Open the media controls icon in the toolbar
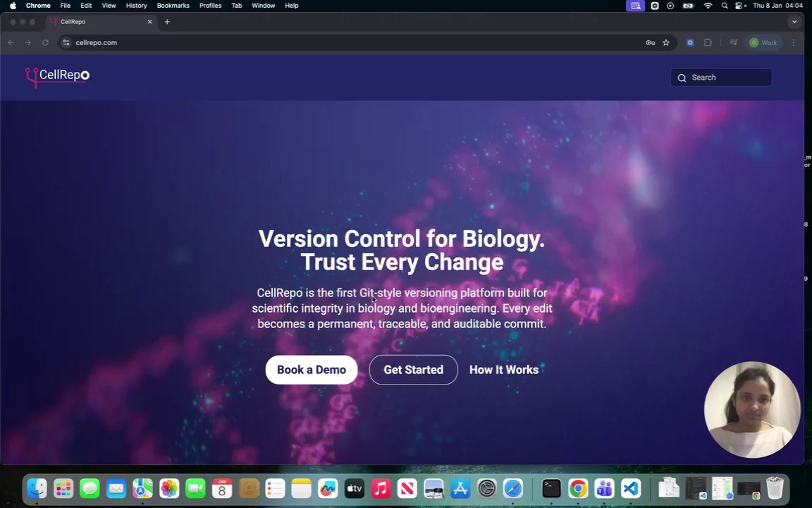Viewport: 812px width, 508px height. pyautogui.click(x=733, y=42)
